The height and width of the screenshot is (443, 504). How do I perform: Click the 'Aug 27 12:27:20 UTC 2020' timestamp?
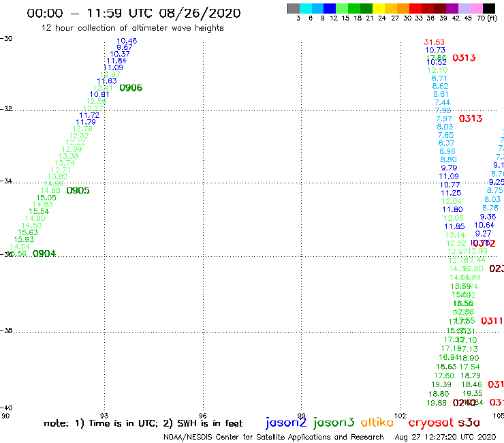tap(445, 437)
